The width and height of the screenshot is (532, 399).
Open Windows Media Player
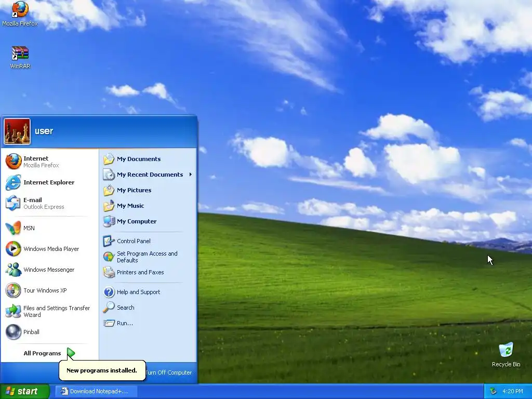[50, 249]
